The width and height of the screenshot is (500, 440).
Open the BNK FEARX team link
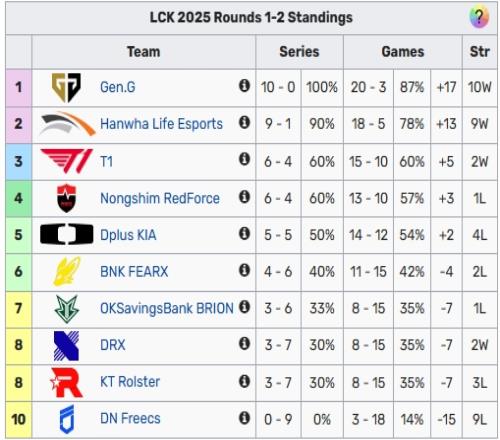[134, 272]
